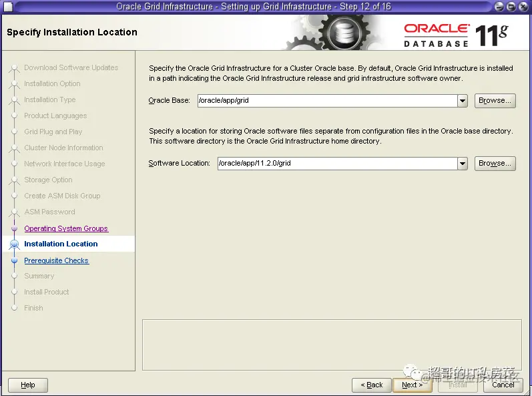Open the Operating System Groups step link
This screenshot has height=396, width=532.
[66, 228]
